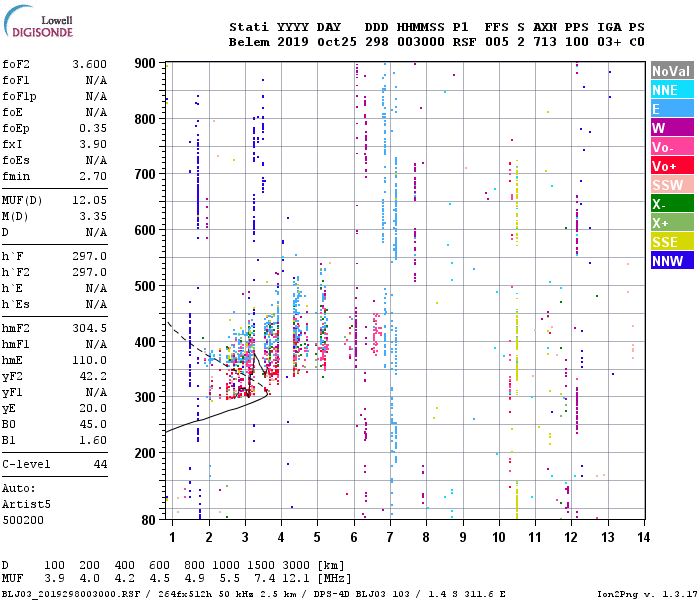Select the E blue legend swatch
This screenshot has width=700, height=600.
[672, 109]
